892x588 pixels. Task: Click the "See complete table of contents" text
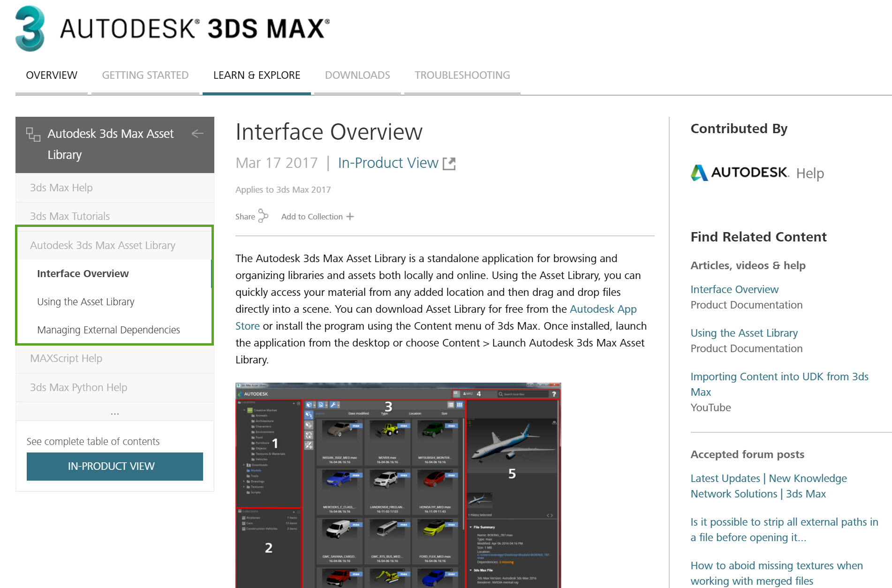click(x=93, y=441)
